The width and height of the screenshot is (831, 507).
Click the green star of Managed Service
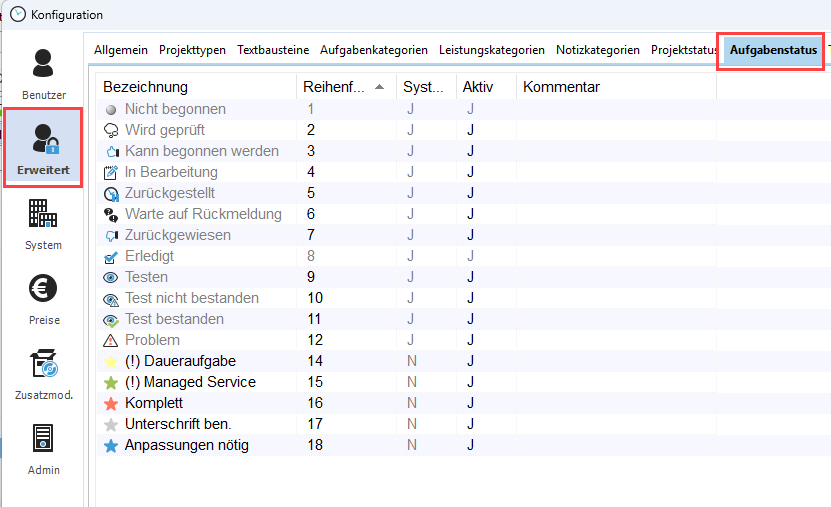point(111,382)
